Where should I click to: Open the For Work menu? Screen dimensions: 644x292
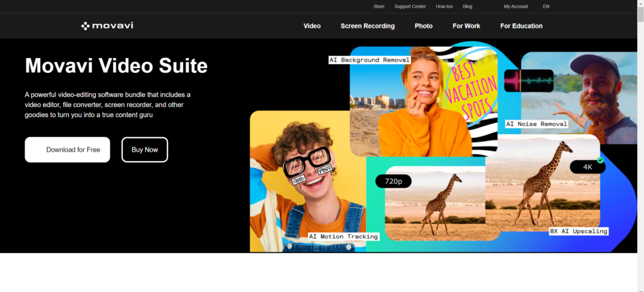click(x=466, y=26)
